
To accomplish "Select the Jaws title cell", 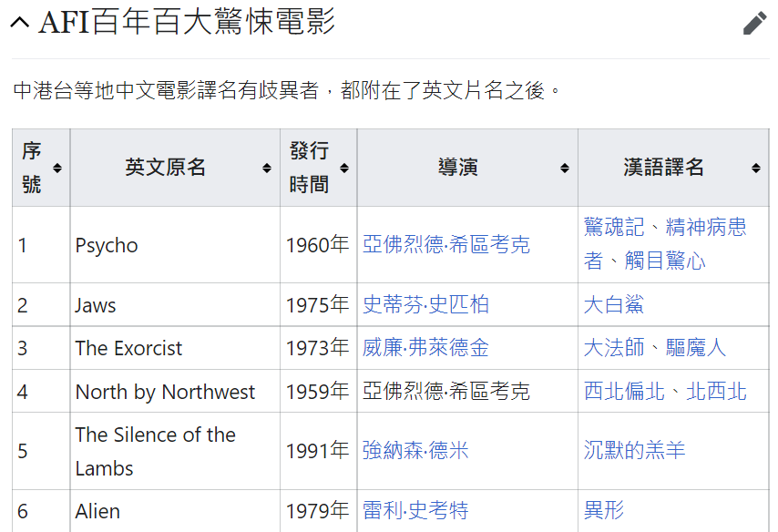I will tap(175, 304).
